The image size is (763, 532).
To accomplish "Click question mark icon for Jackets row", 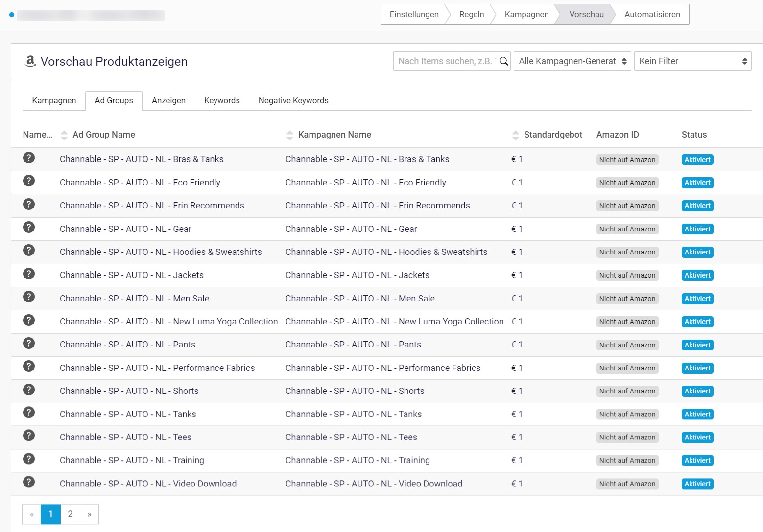I will 29,273.
